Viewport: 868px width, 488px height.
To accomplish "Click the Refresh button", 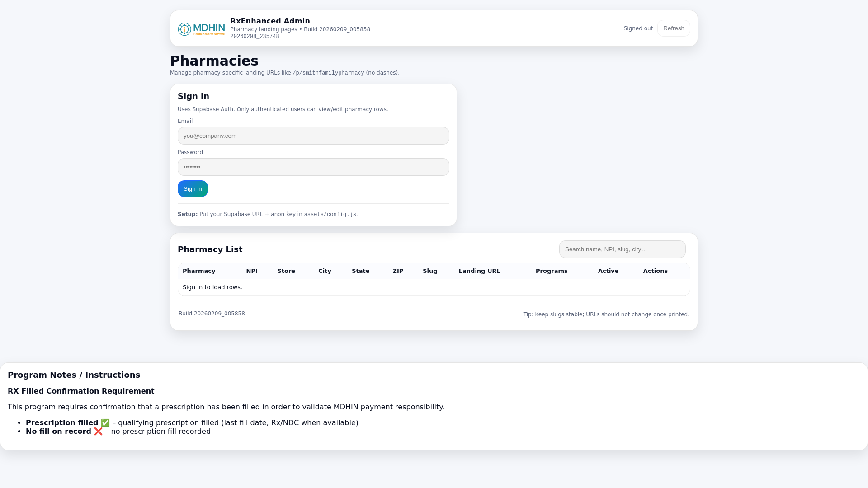I will [x=674, y=28].
